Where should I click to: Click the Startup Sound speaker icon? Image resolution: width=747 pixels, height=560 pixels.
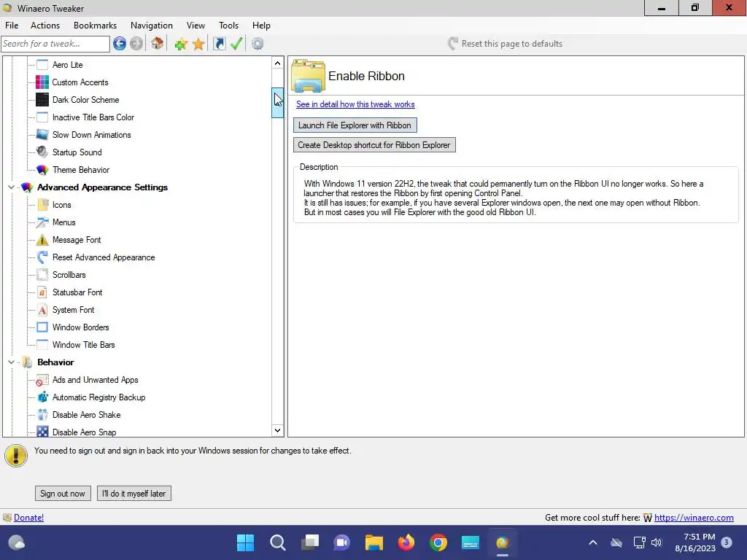point(42,152)
